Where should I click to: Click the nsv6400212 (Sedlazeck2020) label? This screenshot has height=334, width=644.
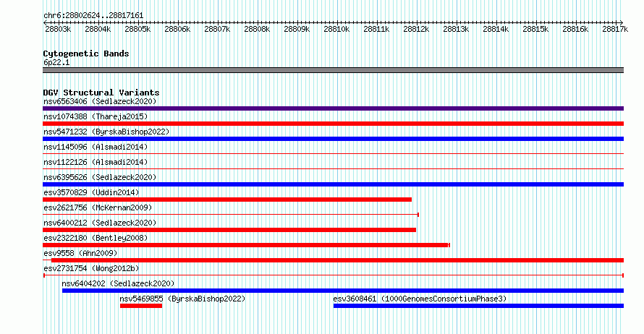[x=100, y=223]
